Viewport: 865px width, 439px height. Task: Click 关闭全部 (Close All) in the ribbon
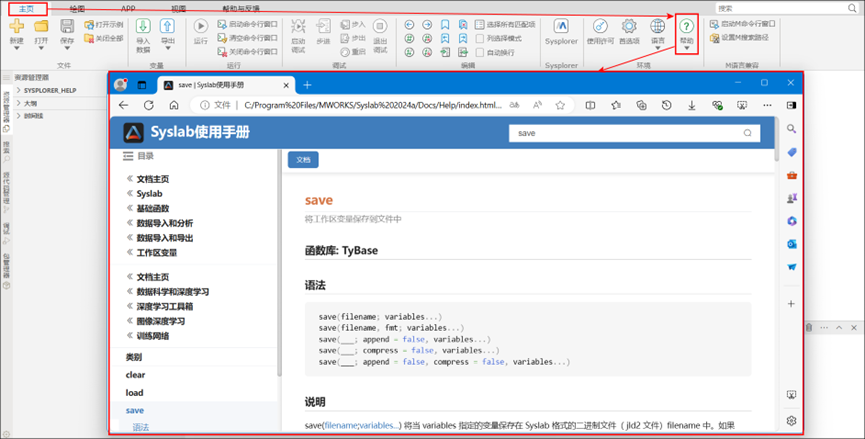(x=104, y=38)
